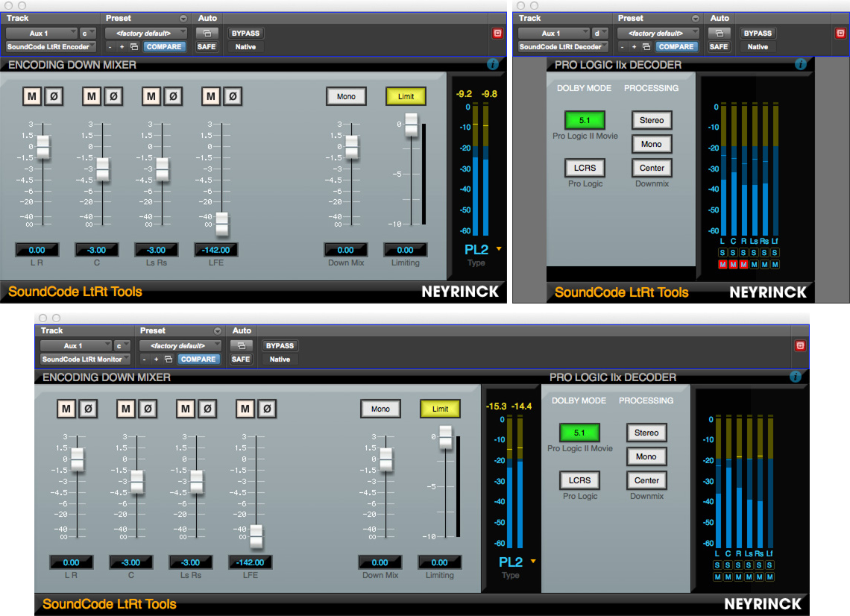Image resolution: width=850 pixels, height=616 pixels.
Task: Toggle L R phase invert in Monitor window
Action: tap(88, 409)
